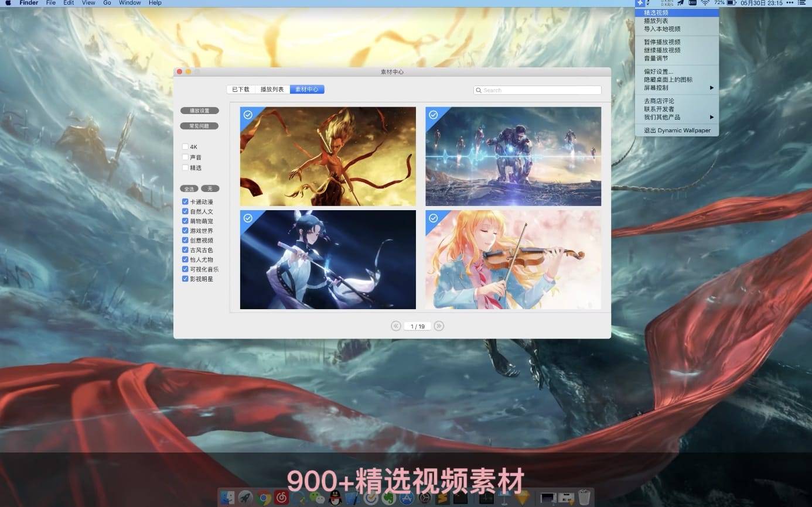
Task: Select 联系开发者 menu entry
Action: (677, 109)
